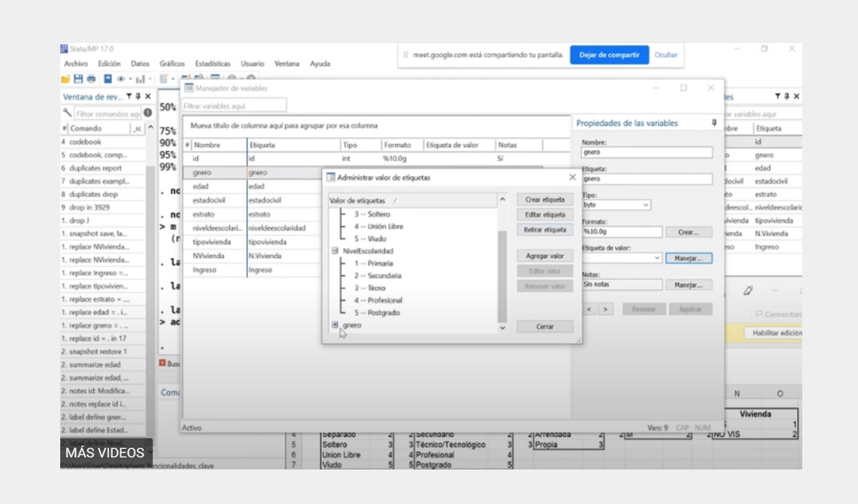Click the filter funnel icon in review window header
Image resolution: width=858 pixels, height=504 pixels.
(x=129, y=96)
